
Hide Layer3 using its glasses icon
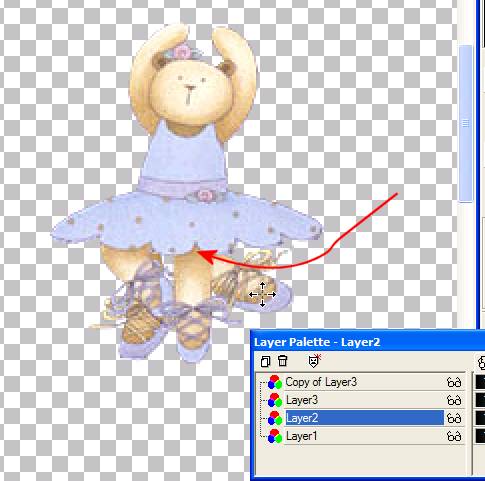[454, 400]
